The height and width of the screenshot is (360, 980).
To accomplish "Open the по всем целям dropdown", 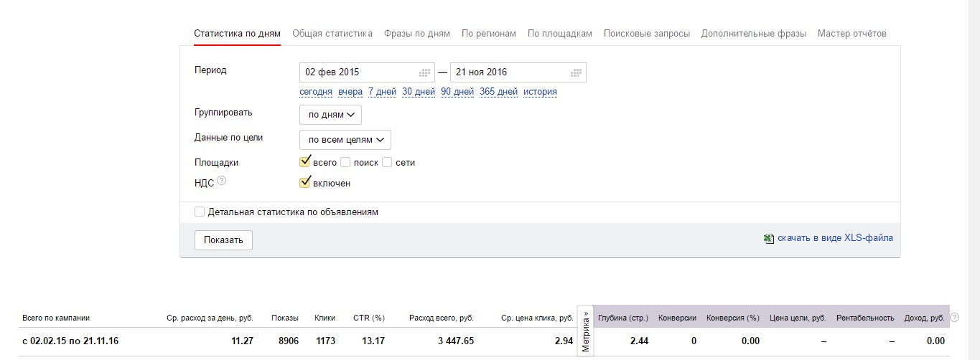I will [345, 139].
